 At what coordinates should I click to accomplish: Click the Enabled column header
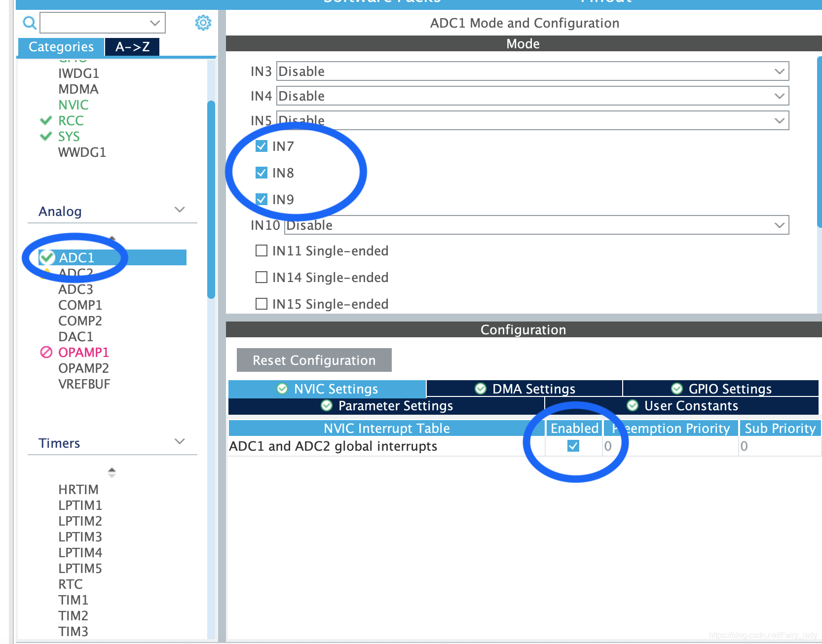(x=574, y=428)
